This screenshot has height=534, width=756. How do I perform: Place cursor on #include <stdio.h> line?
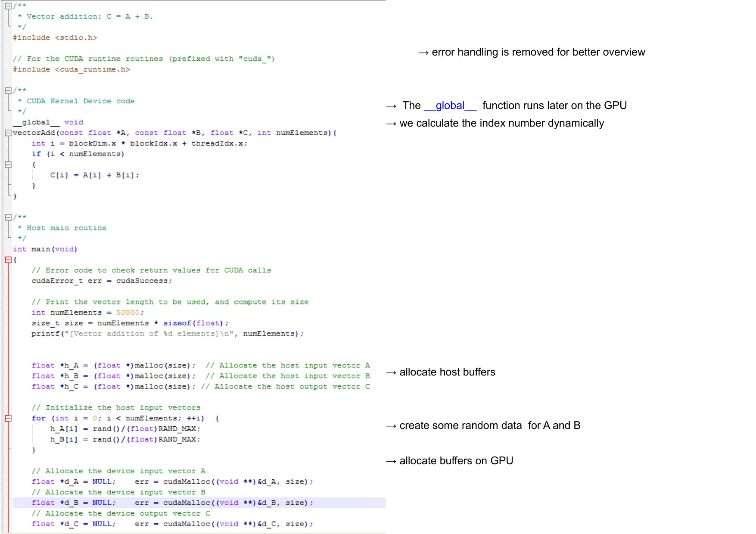tap(55, 38)
